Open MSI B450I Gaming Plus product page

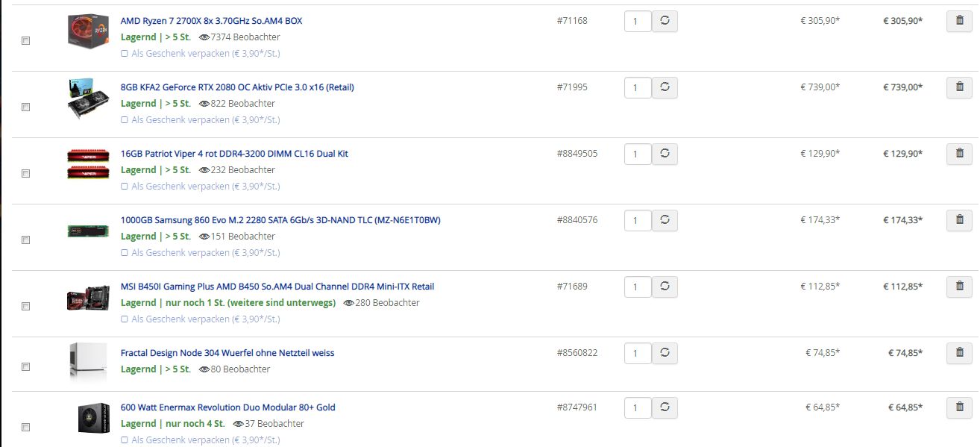277,287
